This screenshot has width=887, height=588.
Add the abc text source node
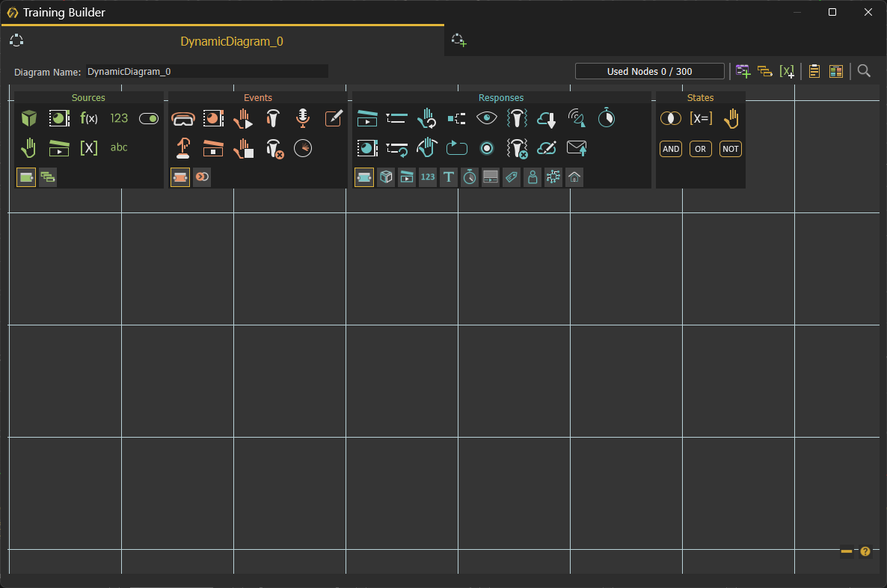coord(119,147)
